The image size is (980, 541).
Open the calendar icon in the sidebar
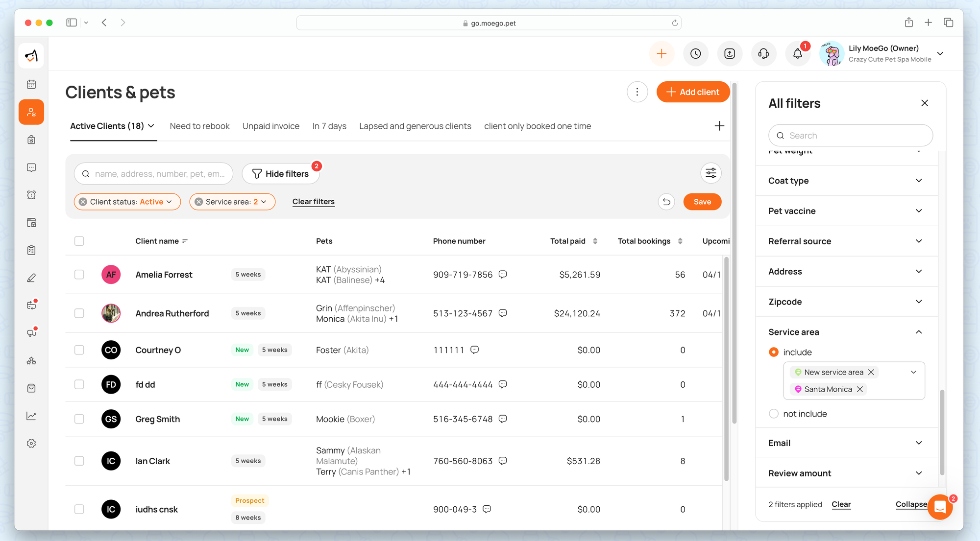31,84
